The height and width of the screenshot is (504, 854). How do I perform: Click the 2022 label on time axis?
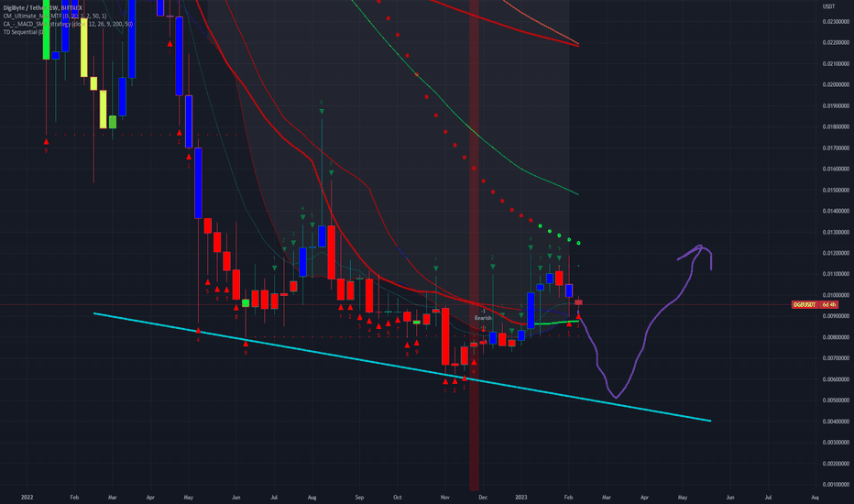pos(27,498)
